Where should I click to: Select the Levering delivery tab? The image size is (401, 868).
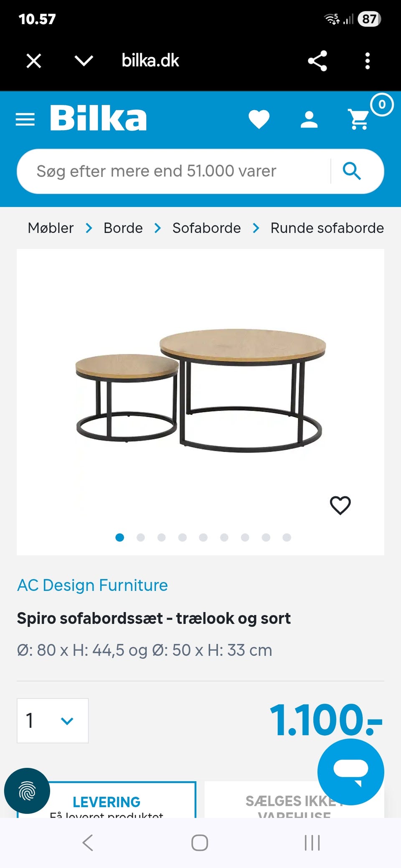coord(107,801)
